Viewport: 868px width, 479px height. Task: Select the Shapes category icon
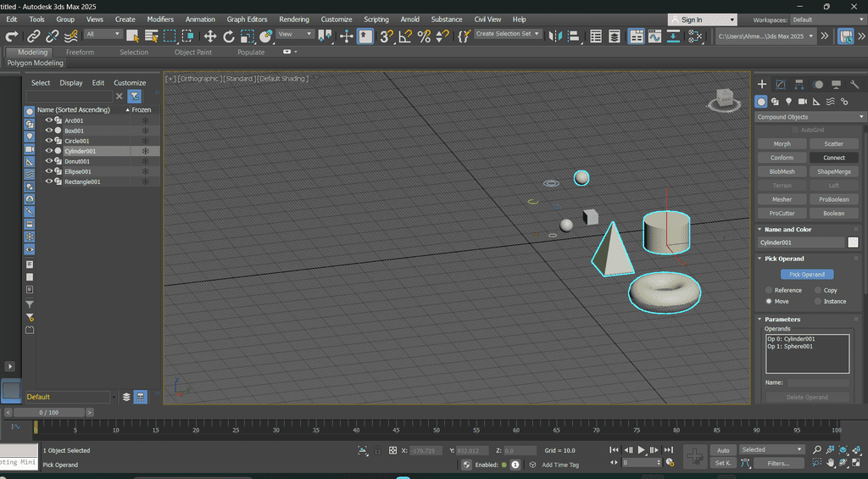click(x=775, y=102)
